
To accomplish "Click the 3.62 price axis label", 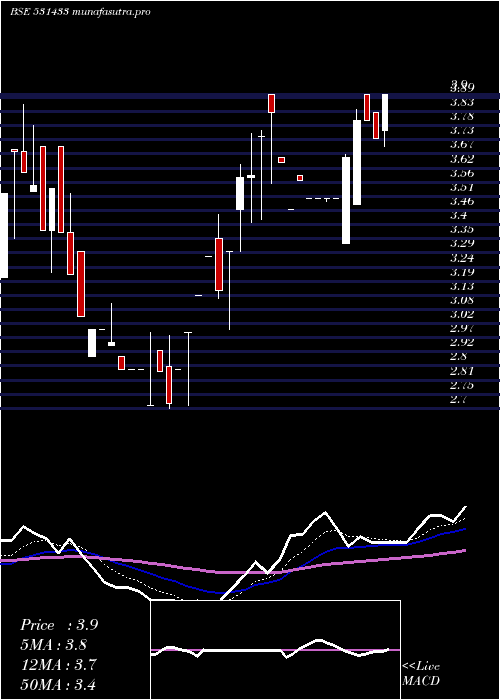I will point(462,159).
